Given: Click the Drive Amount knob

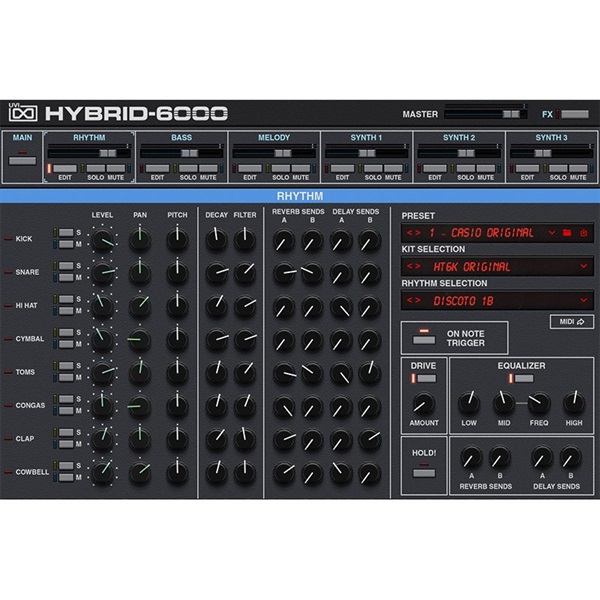Looking at the screenshot, I should tap(424, 403).
